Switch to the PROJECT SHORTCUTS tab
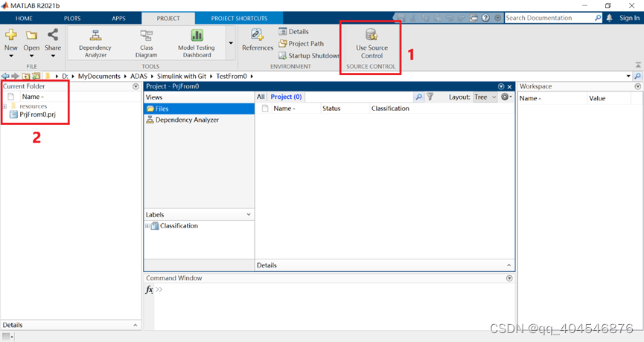 coord(239,18)
